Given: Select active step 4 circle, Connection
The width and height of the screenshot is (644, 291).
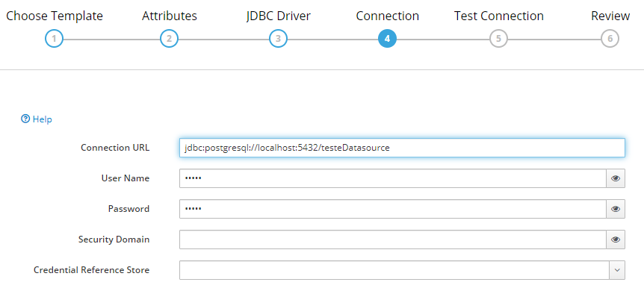Looking at the screenshot, I should tap(387, 39).
